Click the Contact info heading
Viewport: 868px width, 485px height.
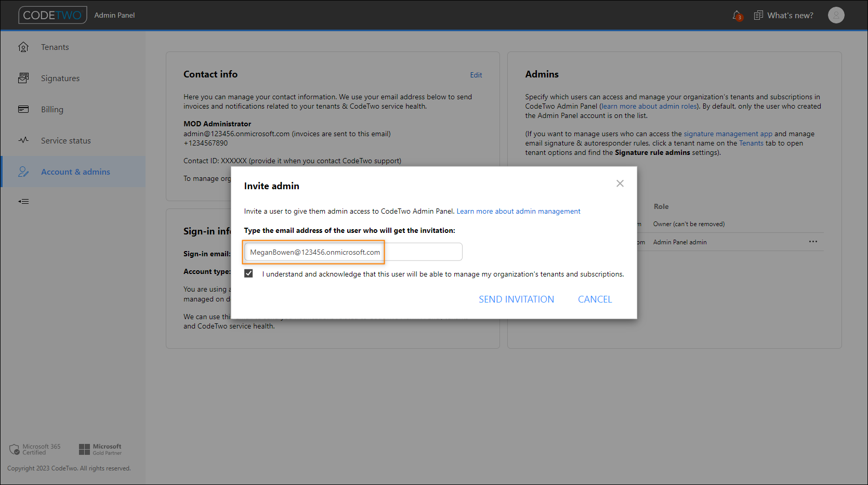211,74
